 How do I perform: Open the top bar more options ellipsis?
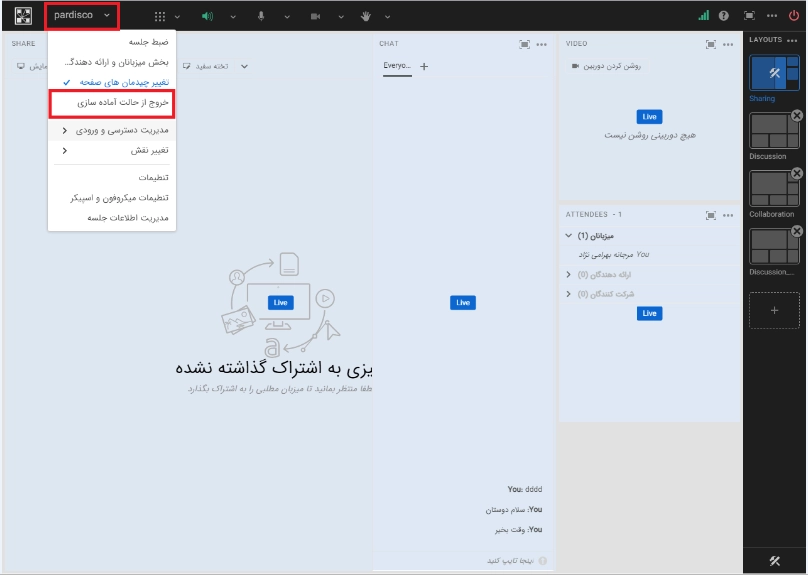[771, 15]
